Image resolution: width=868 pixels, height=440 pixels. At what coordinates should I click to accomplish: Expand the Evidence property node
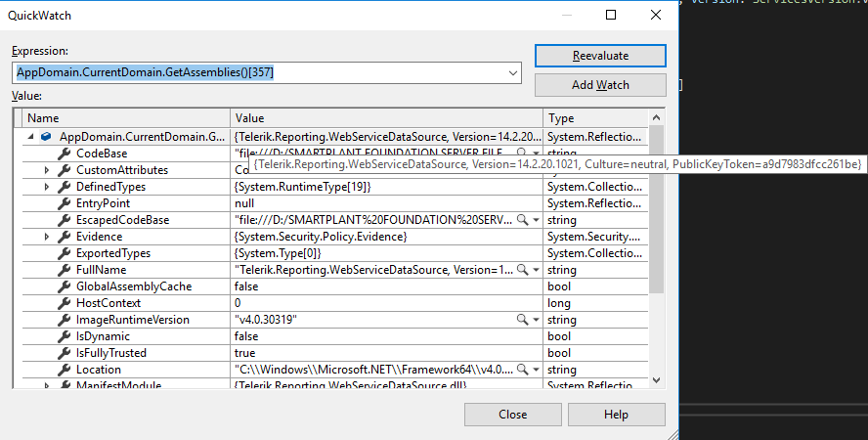[x=47, y=237]
